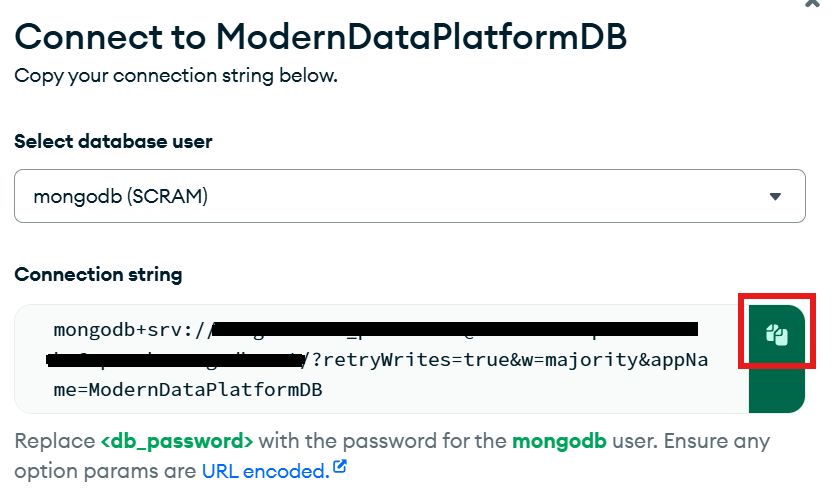Viewport: 832px width, 490px height.
Task: Click the mongodb+srv:// prefix in the string
Action: 133,331
